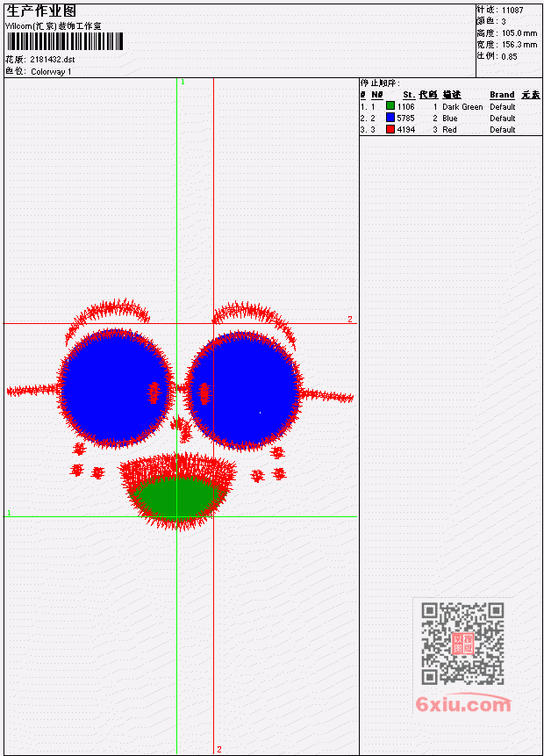The height and width of the screenshot is (756, 544).
Task: Select stitch count 4194 in row 3
Action: [x=405, y=130]
